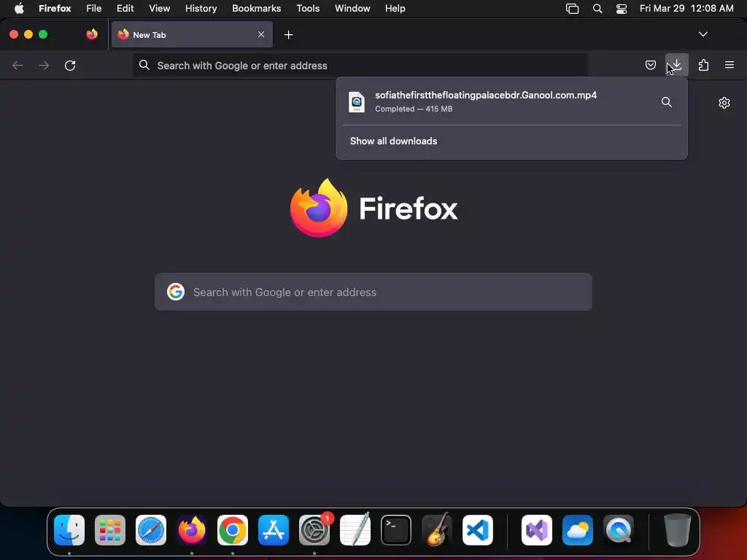The height and width of the screenshot is (560, 747).
Task: Open a new tab with plus button
Action: pos(288,35)
